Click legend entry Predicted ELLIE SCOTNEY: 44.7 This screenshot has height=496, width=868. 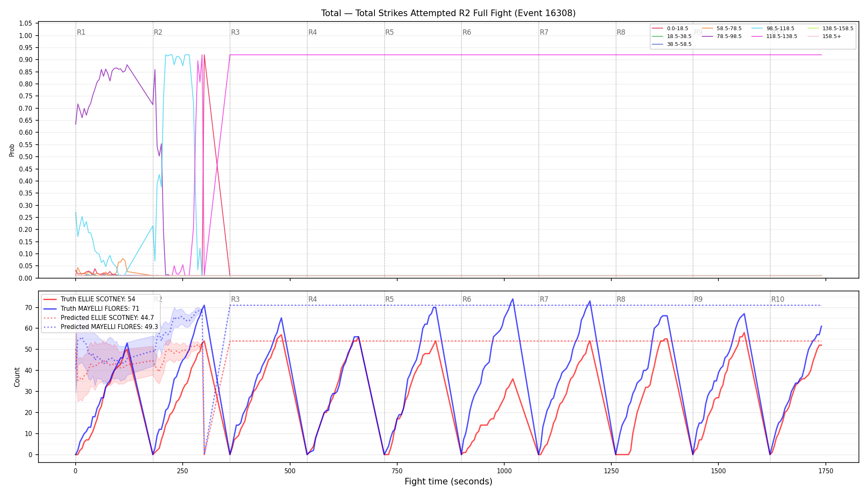click(x=98, y=318)
